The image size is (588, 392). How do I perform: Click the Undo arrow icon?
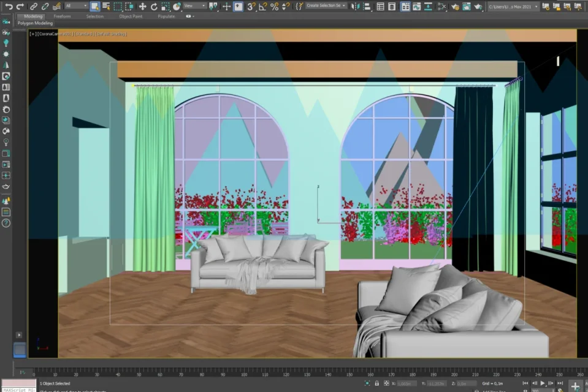pyautogui.click(x=9, y=6)
